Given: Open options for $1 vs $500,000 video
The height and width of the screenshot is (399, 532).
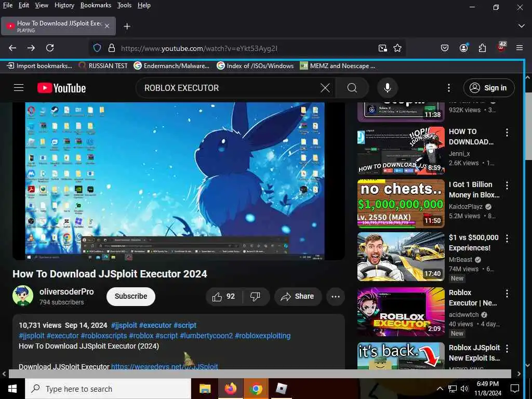Looking at the screenshot, I should (x=507, y=238).
